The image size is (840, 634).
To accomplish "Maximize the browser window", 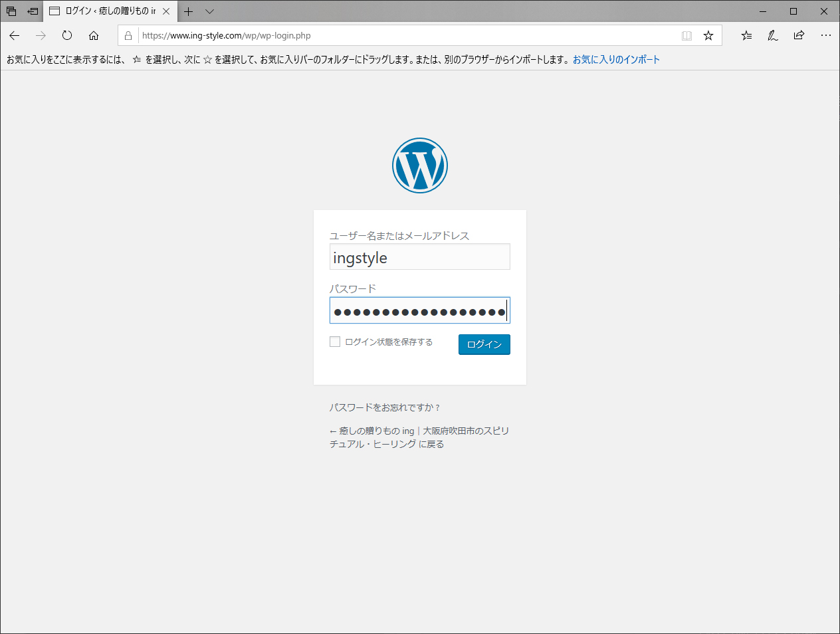I will click(793, 11).
